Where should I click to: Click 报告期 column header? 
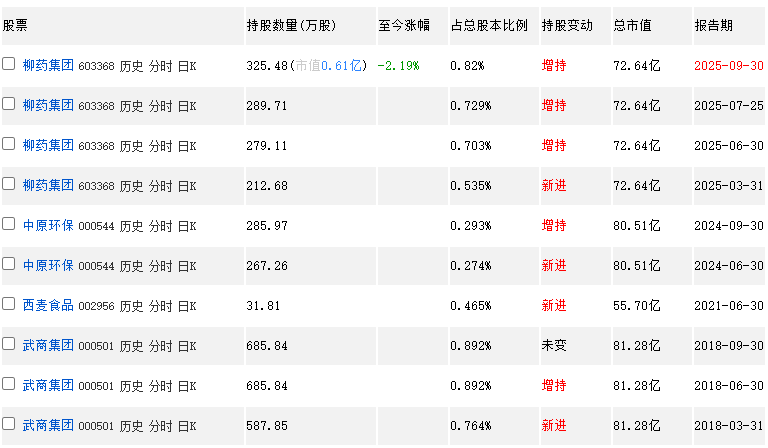point(714,25)
